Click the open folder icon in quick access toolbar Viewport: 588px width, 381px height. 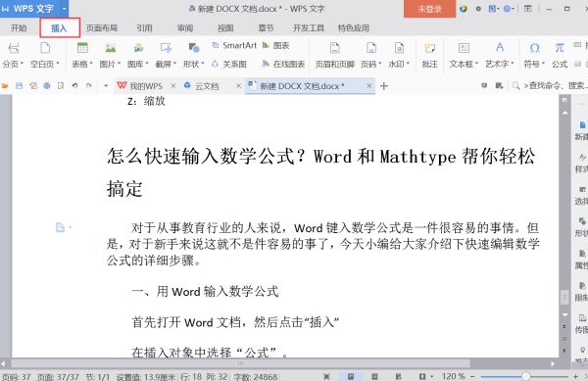coord(5,86)
